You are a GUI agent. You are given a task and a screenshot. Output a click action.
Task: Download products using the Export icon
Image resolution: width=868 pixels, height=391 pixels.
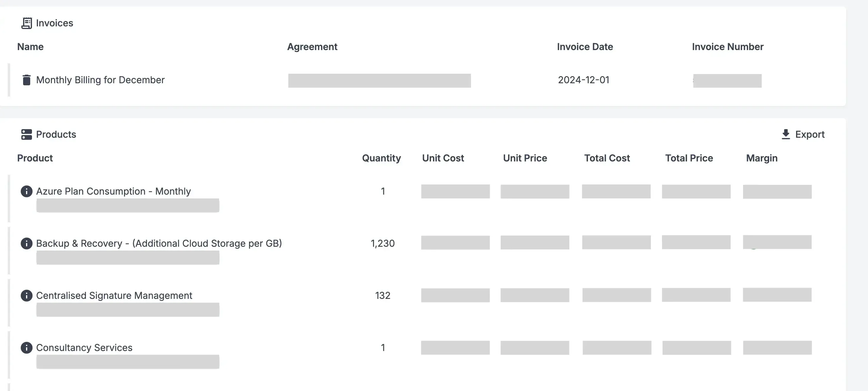(x=785, y=134)
